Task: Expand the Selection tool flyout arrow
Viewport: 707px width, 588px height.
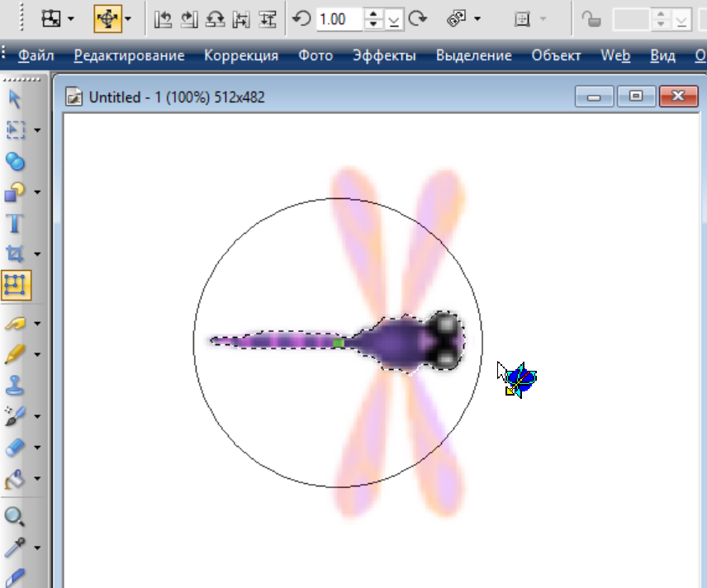Action: [x=37, y=130]
